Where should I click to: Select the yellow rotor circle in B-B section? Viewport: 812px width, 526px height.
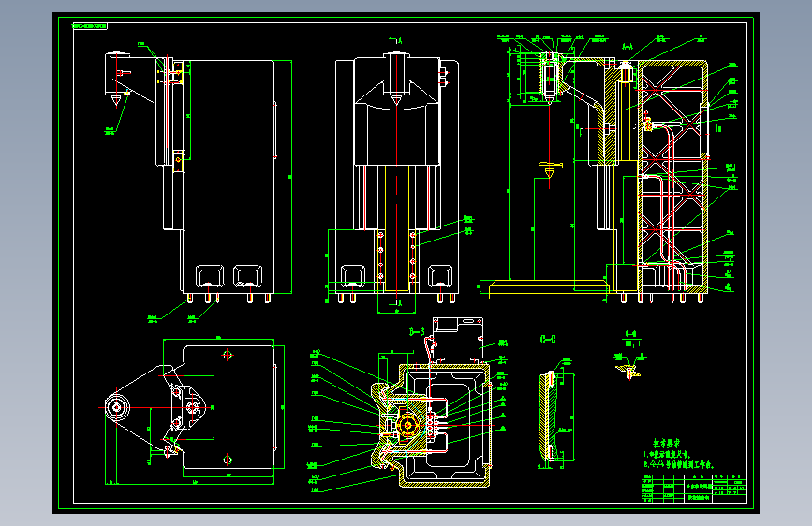click(x=407, y=426)
